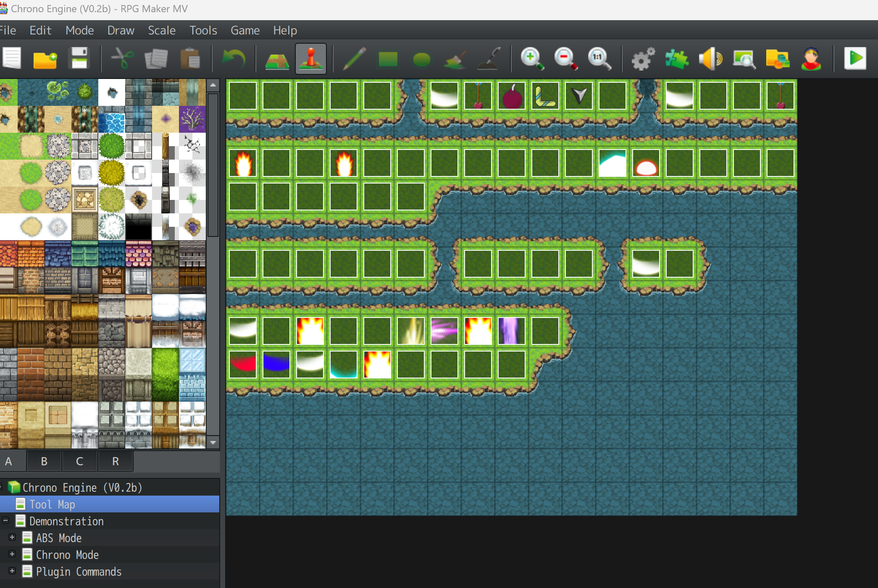878x588 pixels.
Task: Paste from the clipboard icon
Action: pos(190,58)
